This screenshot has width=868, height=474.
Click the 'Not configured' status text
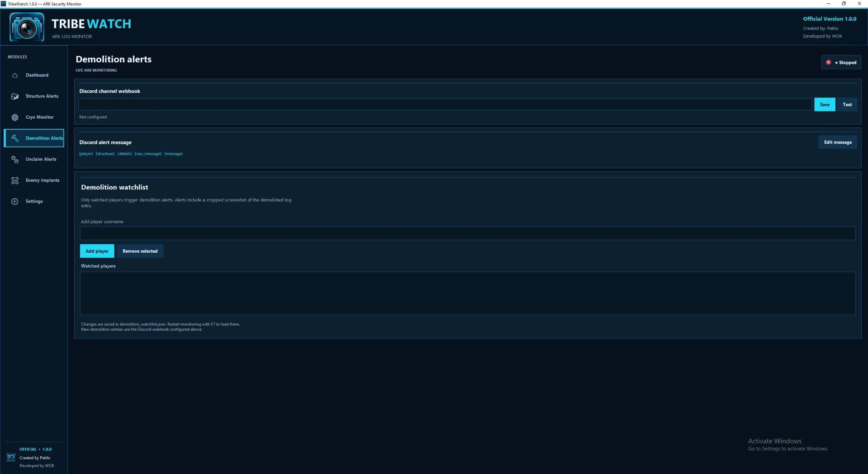tap(93, 117)
